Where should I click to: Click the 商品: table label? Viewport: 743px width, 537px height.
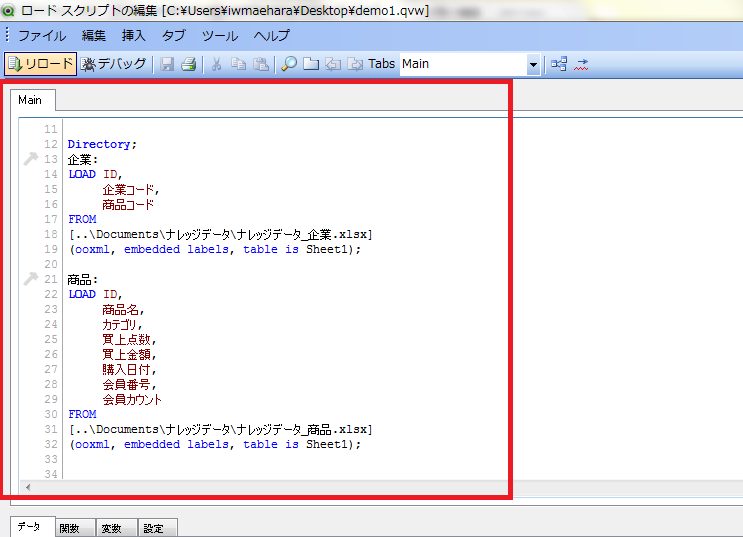point(83,279)
